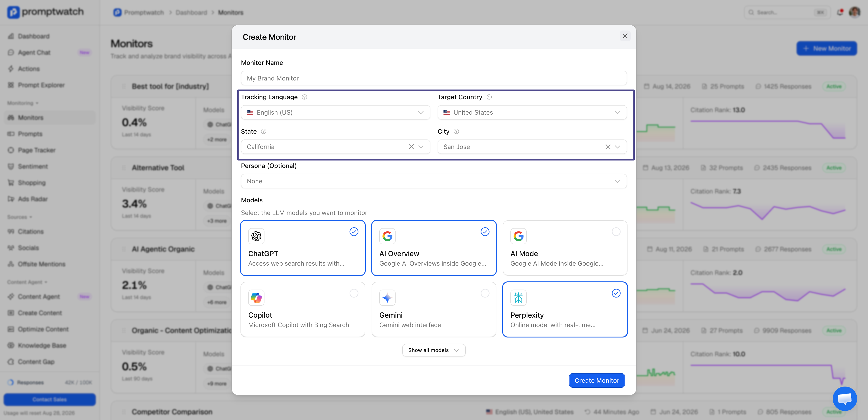
Task: Click the New Monitor button
Action: [x=827, y=48]
